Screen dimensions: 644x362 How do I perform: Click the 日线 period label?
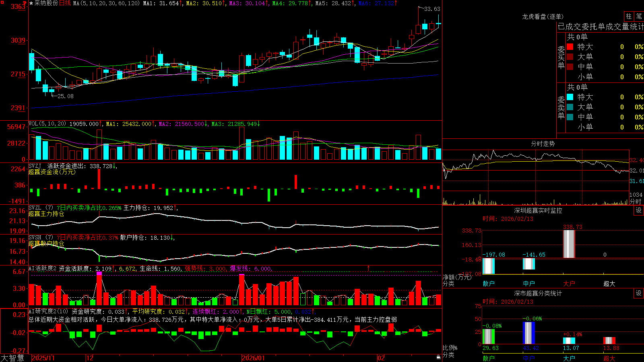point(65,3)
